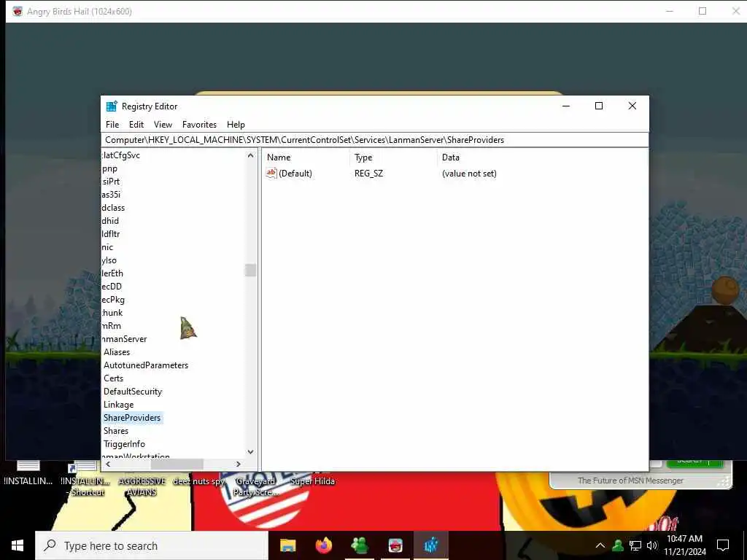Image resolution: width=747 pixels, height=560 pixels.
Task: Open the Favorites menu in Registry Editor
Action: (x=199, y=124)
